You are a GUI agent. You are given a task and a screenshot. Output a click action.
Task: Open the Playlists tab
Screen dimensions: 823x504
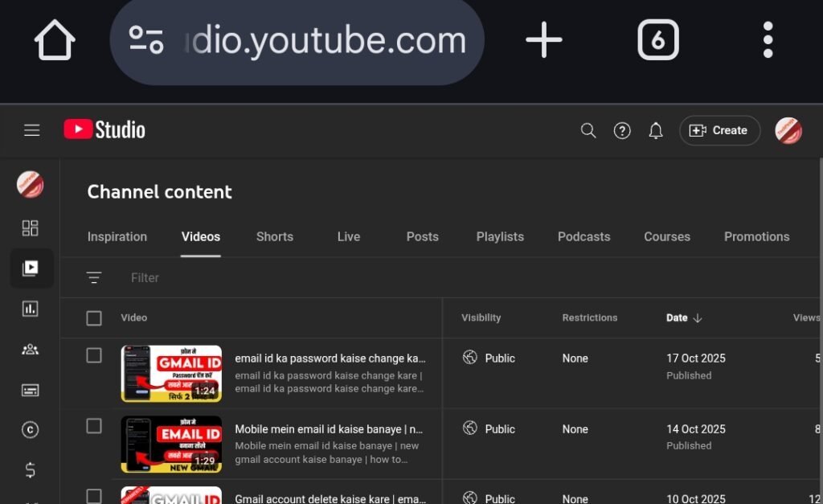click(500, 236)
